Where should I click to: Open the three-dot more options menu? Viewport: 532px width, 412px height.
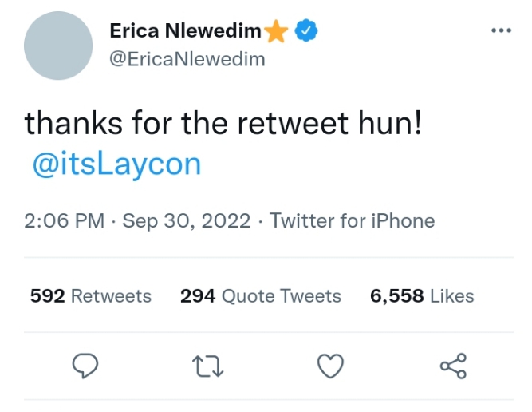coord(500,31)
